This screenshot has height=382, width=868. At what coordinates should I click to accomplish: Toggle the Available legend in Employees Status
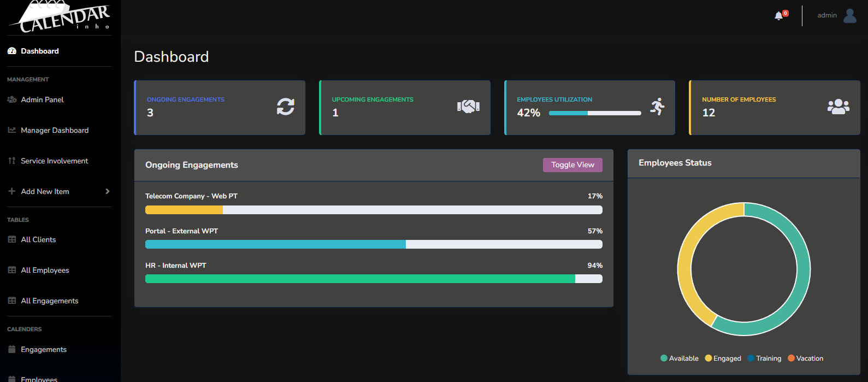pyautogui.click(x=680, y=359)
